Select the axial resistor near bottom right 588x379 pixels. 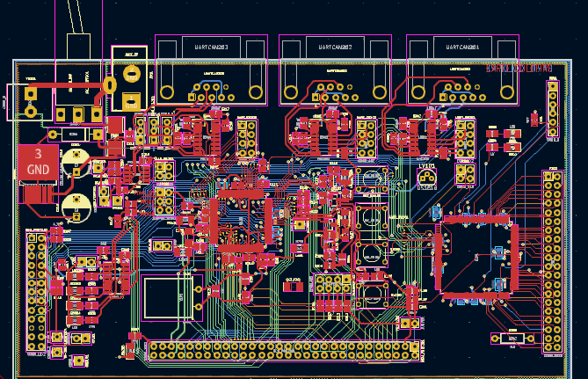pos(512,339)
